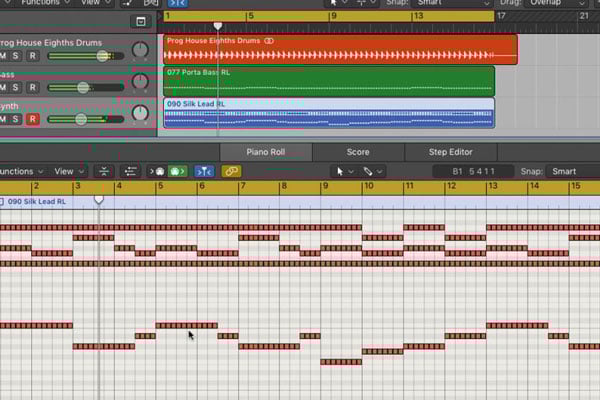This screenshot has width=600, height=400.
Task: Toggle the yellow Link button
Action: point(232,171)
